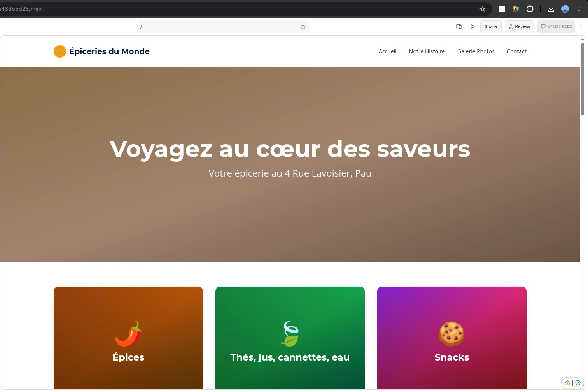Screen dimensions: 588x392
Task: Open the white square browser extension
Action: pyautogui.click(x=502, y=9)
